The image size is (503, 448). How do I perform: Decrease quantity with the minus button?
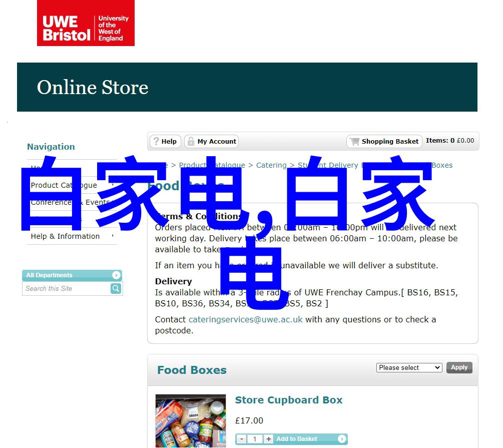[x=242, y=439]
